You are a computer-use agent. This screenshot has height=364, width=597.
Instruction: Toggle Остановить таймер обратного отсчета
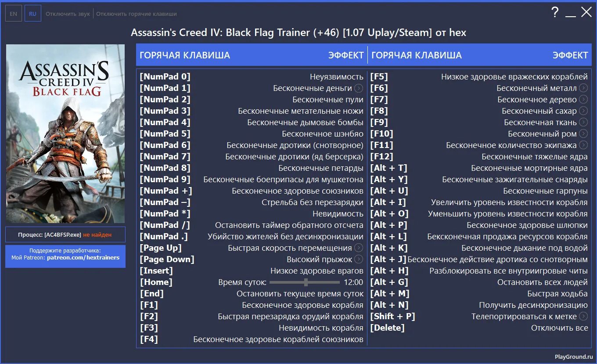click(289, 225)
